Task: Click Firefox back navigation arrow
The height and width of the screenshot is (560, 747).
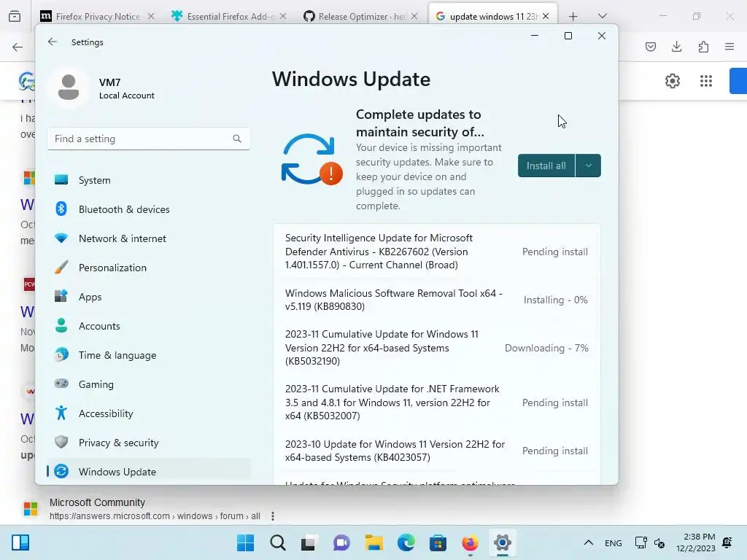Action: click(x=18, y=47)
